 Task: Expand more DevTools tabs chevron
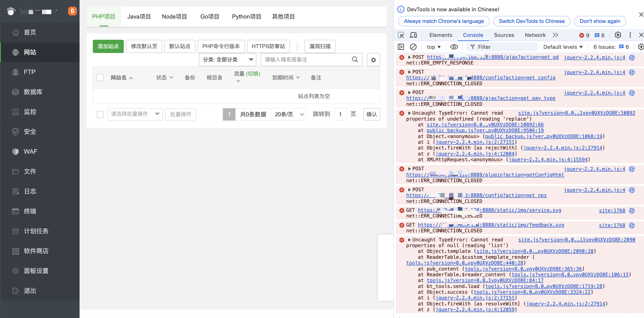point(556,35)
